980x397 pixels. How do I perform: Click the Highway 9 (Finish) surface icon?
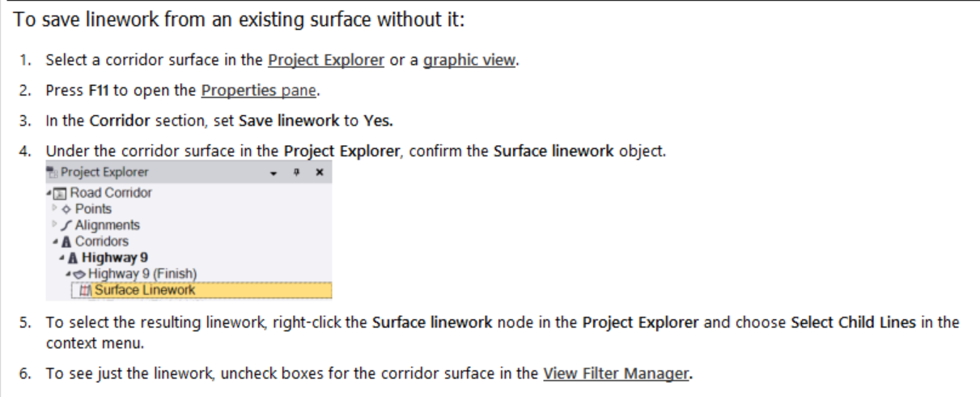coord(81,274)
